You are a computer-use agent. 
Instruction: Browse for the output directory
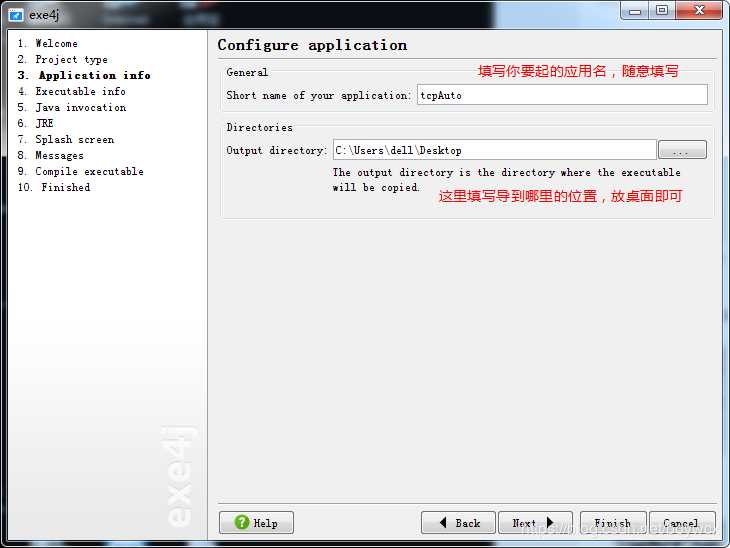(682, 150)
